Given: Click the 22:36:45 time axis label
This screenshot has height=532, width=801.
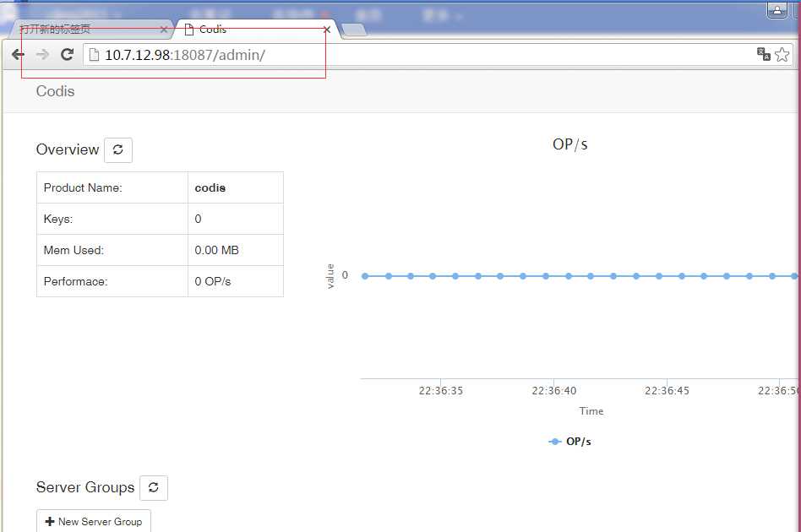Looking at the screenshot, I should [667, 391].
